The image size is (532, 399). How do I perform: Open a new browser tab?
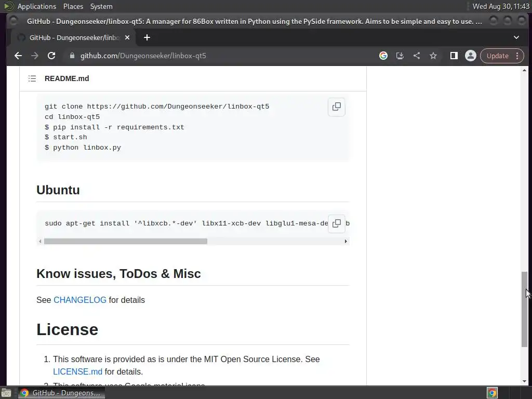(x=147, y=37)
